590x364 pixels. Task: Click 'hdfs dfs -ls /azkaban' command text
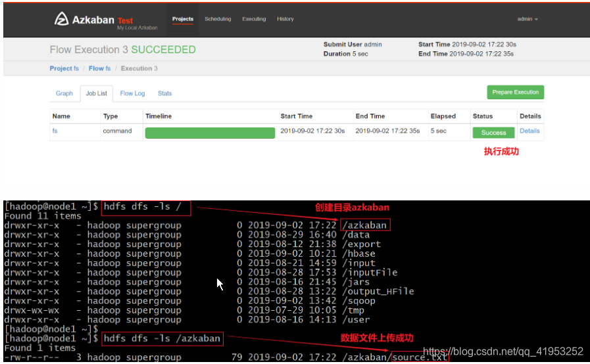click(162, 338)
